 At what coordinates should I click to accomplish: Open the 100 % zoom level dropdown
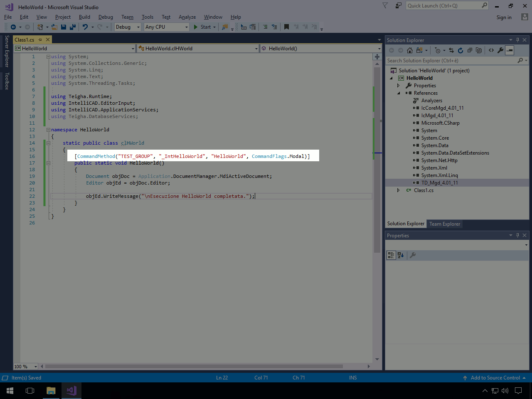(26, 367)
